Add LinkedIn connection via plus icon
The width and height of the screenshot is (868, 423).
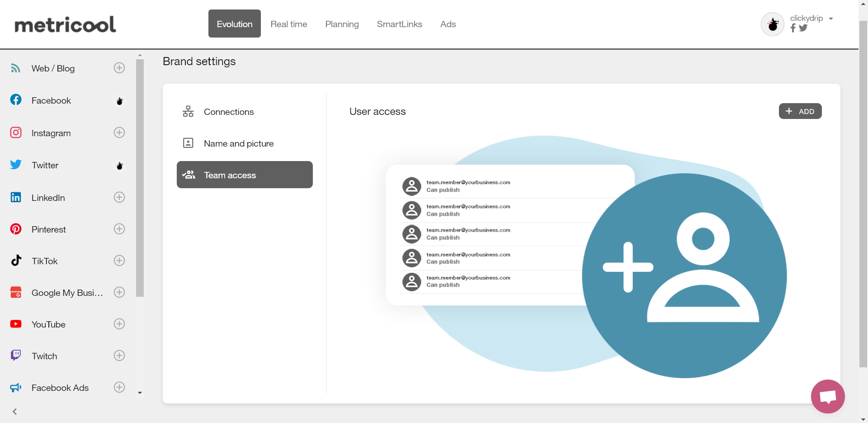[119, 197]
